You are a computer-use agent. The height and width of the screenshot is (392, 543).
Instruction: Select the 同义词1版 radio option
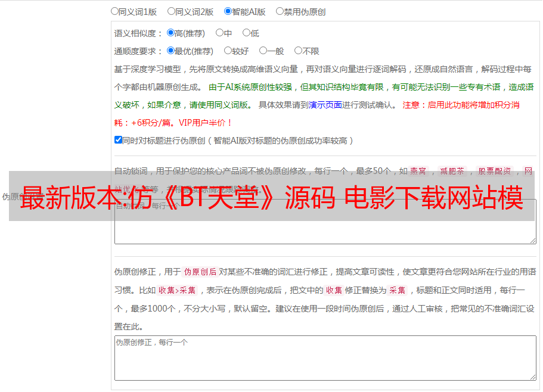(x=114, y=11)
